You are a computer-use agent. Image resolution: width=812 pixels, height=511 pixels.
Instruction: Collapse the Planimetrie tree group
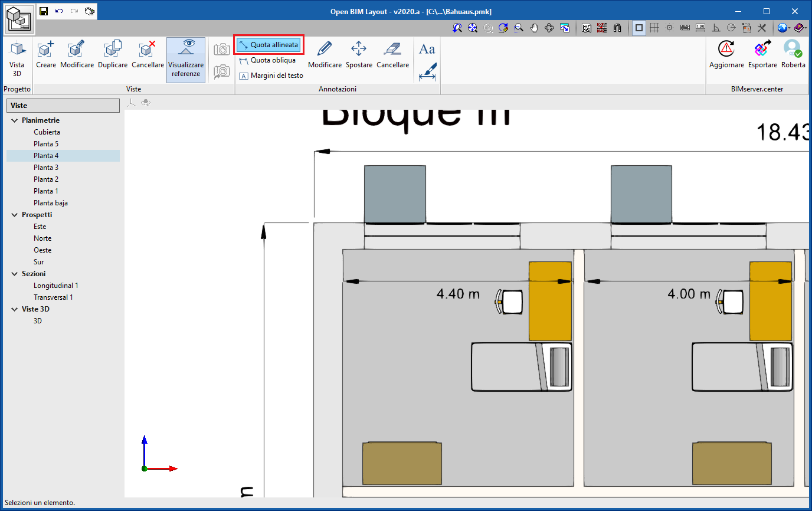point(14,120)
